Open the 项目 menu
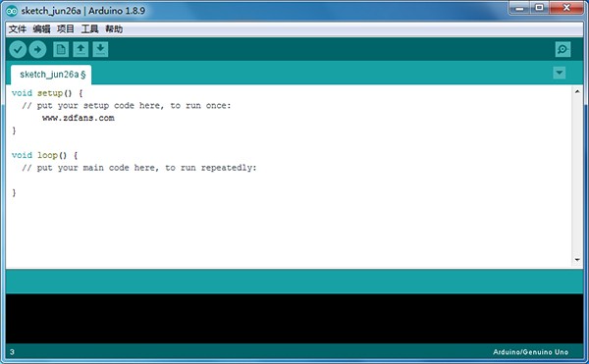Screen dimensions: 589x364 (66, 28)
